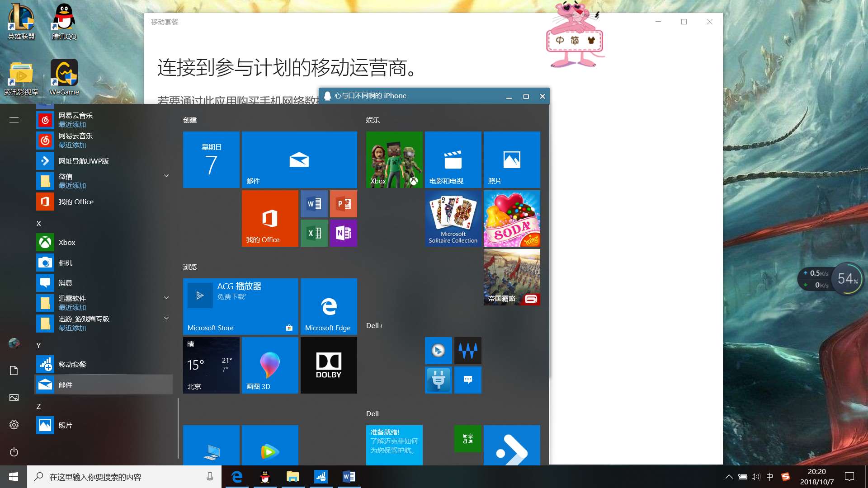Toggle the 中 input language indicator

click(x=770, y=477)
